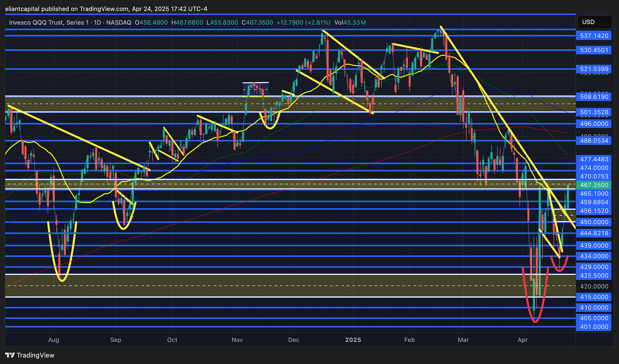The width and height of the screenshot is (619, 364).
Task: Click the close value C467.3500 in header
Action: point(257,22)
